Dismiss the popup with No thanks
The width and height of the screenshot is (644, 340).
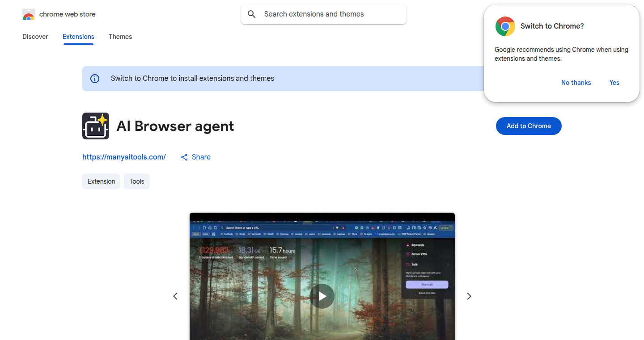point(576,83)
